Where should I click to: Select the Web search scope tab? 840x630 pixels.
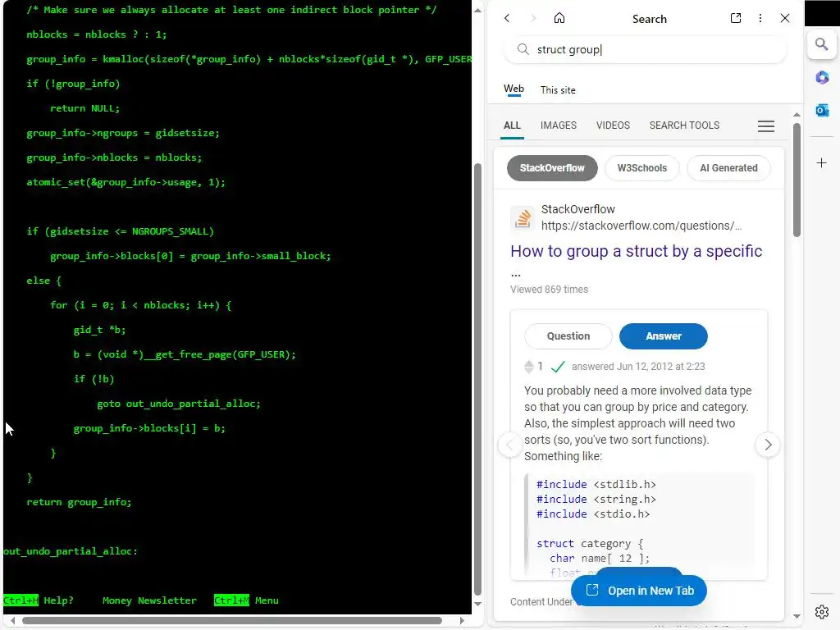514,89
